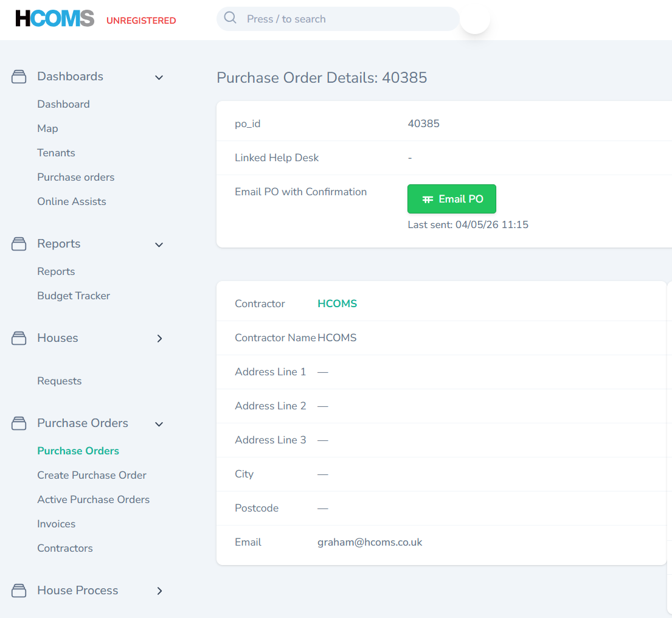Click the Contractor Name value HCOMS
672x618 pixels.
pos(337,338)
